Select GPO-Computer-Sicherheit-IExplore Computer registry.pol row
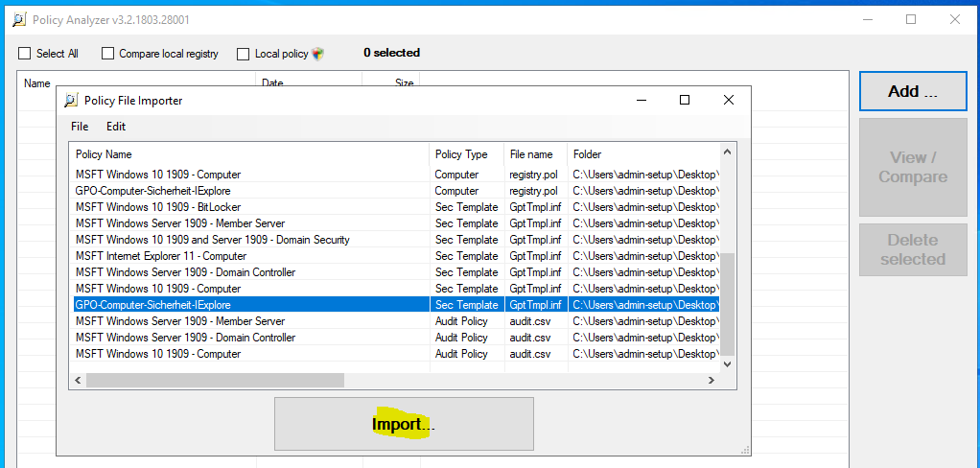 395,191
